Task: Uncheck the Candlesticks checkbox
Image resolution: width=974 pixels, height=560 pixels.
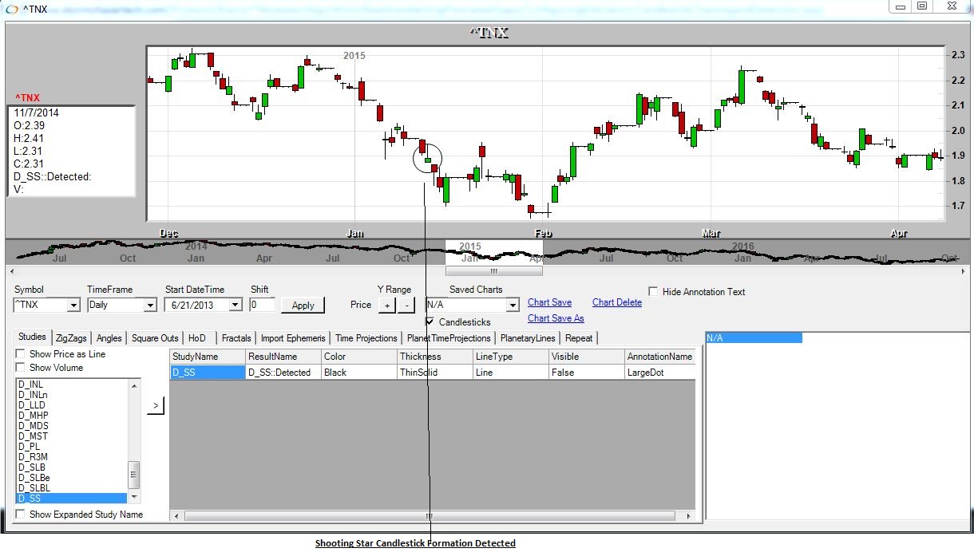Action: (x=430, y=321)
